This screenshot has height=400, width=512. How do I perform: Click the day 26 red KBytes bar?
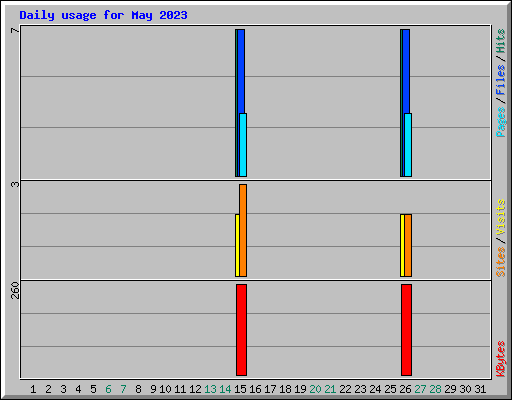(x=407, y=330)
